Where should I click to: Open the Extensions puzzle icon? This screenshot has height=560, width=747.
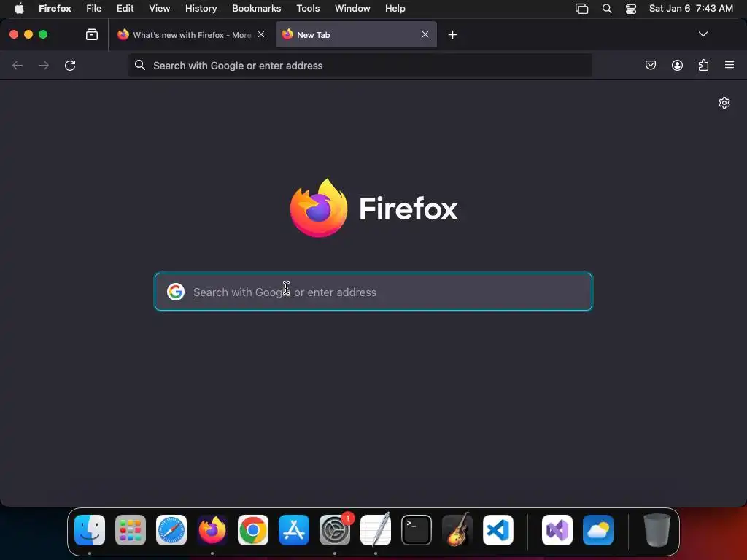pos(703,65)
